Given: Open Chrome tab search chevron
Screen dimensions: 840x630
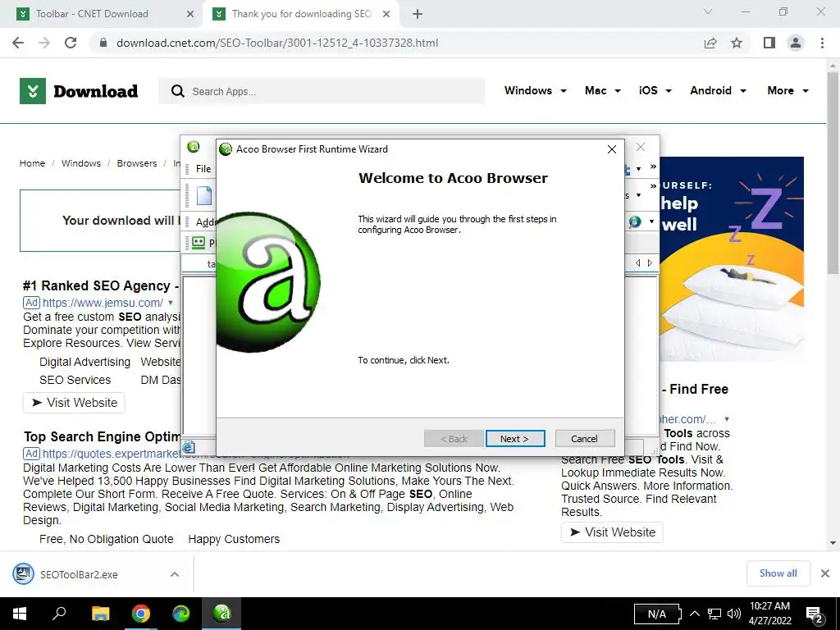Looking at the screenshot, I should (708, 11).
